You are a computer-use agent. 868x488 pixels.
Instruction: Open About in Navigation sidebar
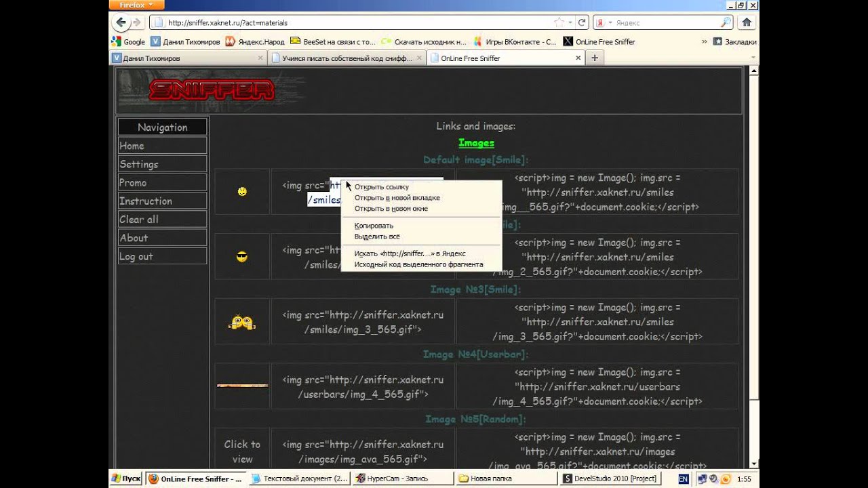(x=162, y=238)
